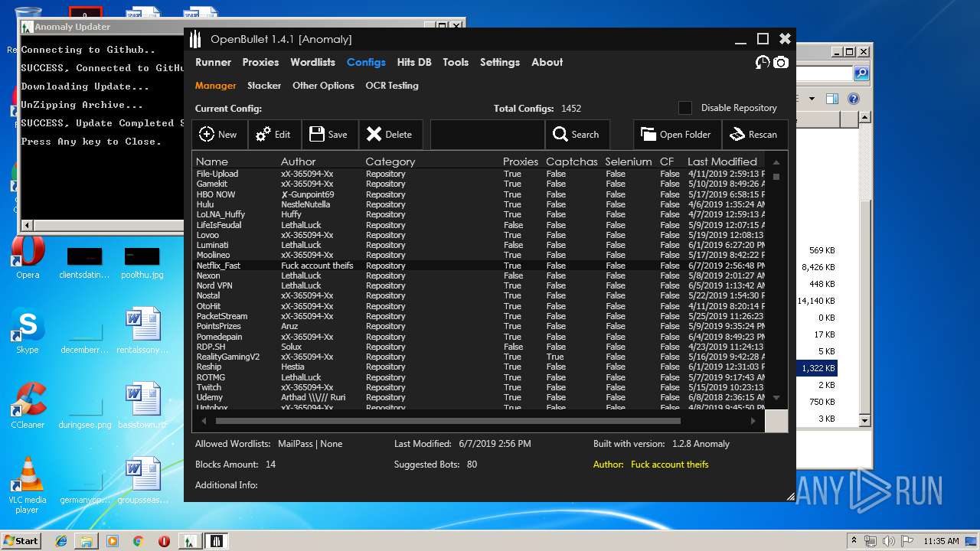Open the Explorer views dropdown arrow
Image resolution: width=980 pixels, height=551 pixels.
coord(812,99)
